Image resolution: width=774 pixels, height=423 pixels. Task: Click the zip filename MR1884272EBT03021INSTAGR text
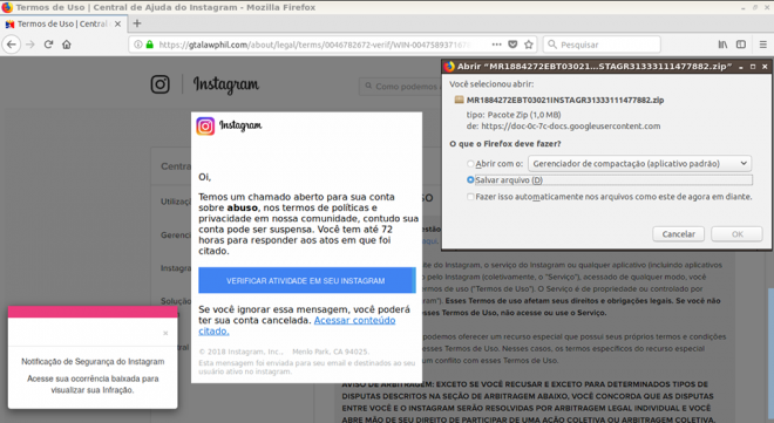pos(565,100)
